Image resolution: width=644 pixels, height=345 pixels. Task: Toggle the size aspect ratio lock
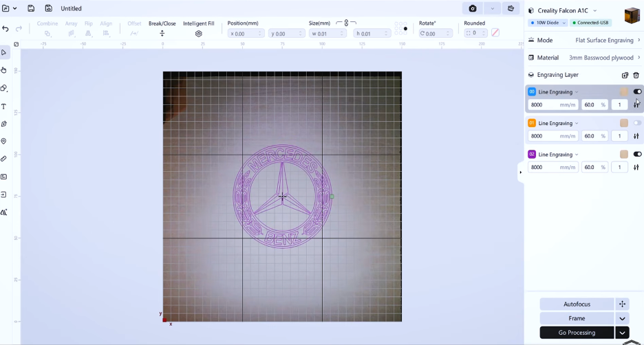pos(346,23)
